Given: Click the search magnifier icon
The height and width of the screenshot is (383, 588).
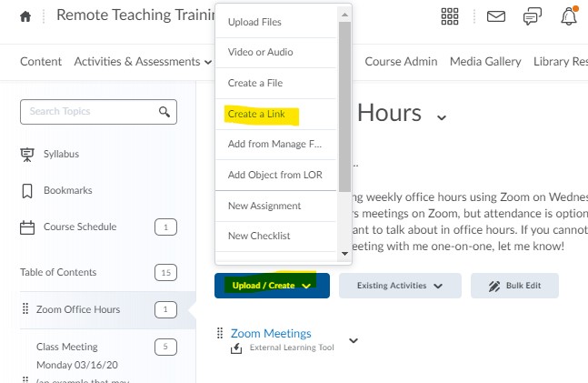Looking at the screenshot, I should (164, 112).
